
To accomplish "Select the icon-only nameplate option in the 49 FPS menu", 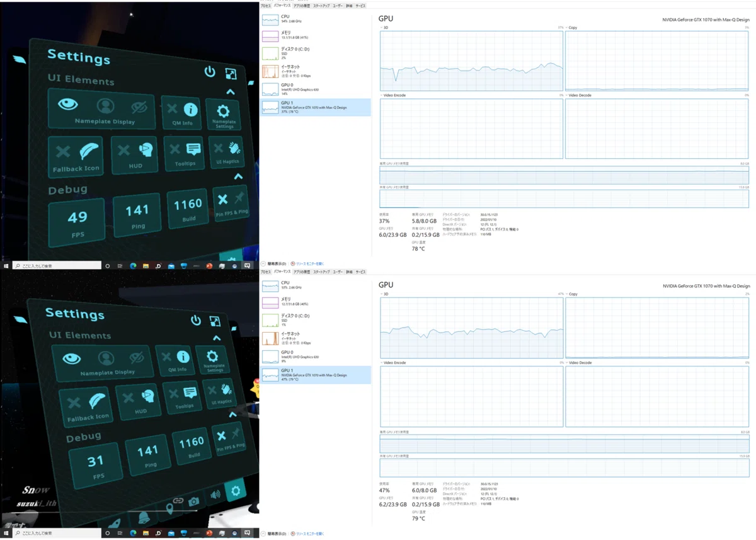I will [x=105, y=106].
